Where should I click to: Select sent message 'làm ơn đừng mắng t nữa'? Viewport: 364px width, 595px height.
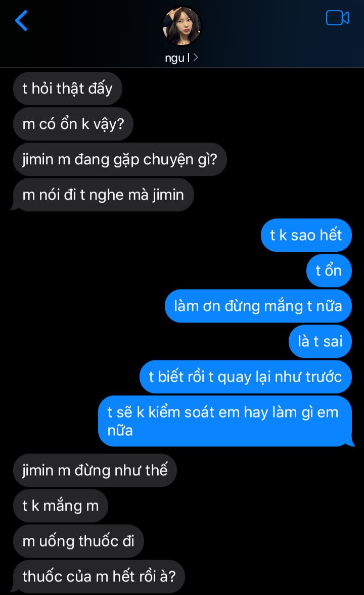(x=258, y=306)
